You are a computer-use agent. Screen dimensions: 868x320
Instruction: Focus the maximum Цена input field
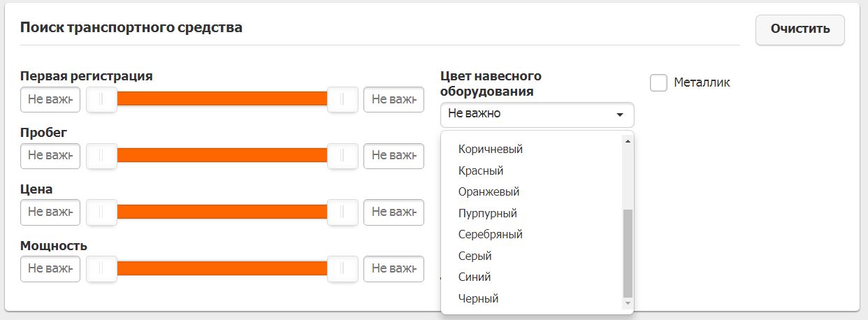point(393,212)
